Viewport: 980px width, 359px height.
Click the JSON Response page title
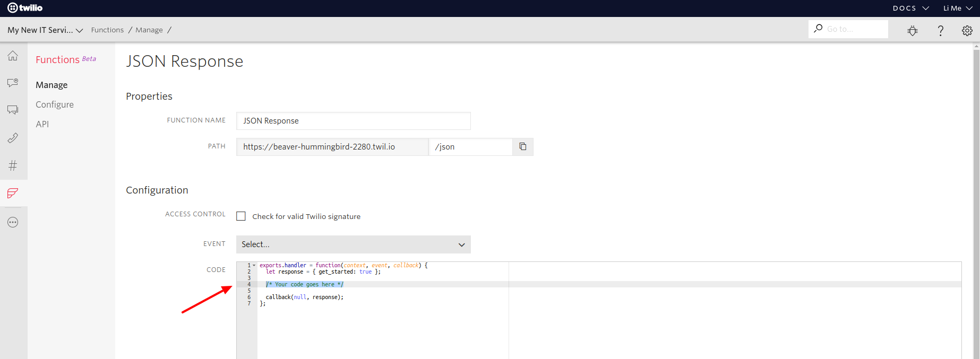pyautogui.click(x=184, y=62)
